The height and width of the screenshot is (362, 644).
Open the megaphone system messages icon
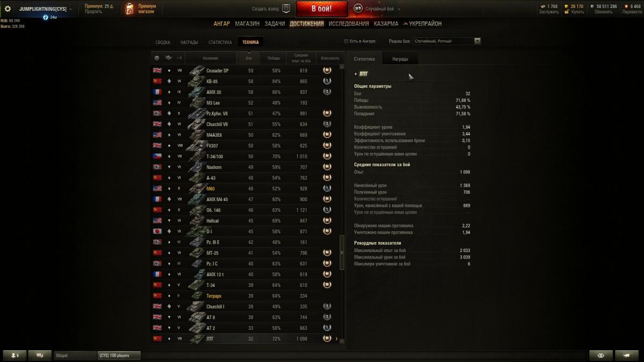pos(626,356)
